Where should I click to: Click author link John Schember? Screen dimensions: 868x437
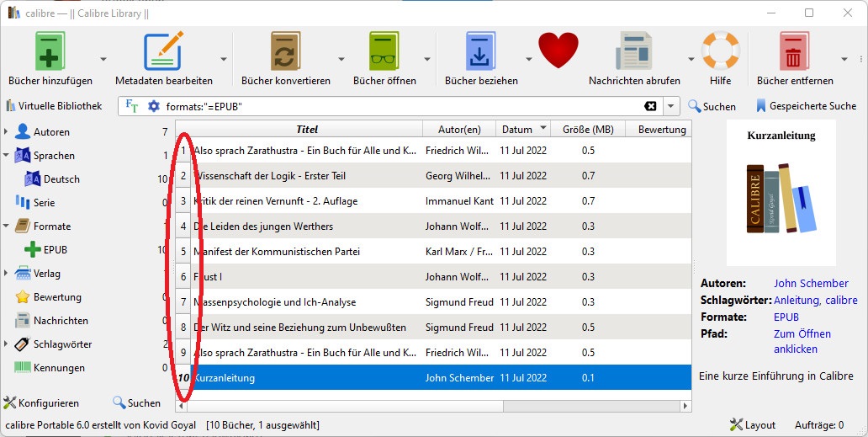click(811, 283)
